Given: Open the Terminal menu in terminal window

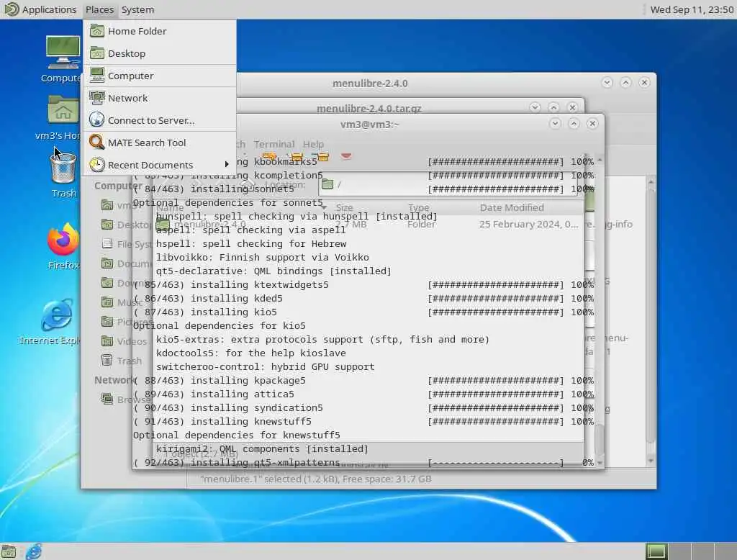Looking at the screenshot, I should [274, 144].
